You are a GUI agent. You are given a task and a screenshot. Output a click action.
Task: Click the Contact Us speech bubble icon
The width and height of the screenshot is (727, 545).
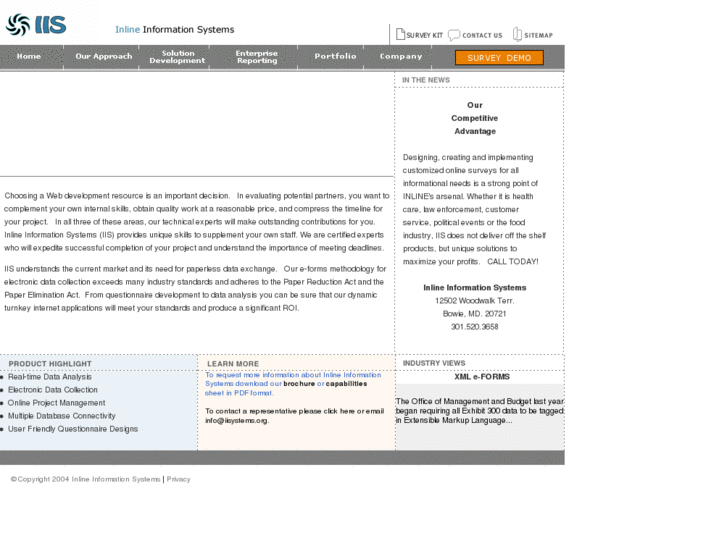click(454, 35)
